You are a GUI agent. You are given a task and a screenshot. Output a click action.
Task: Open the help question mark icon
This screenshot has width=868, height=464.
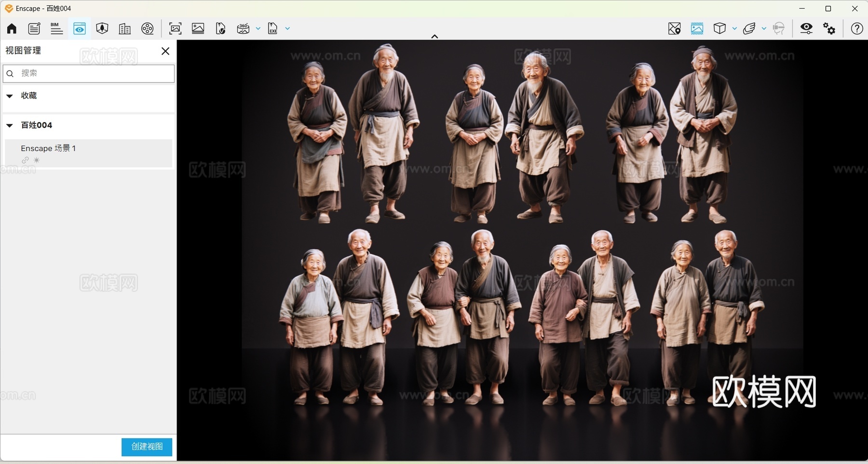click(857, 28)
